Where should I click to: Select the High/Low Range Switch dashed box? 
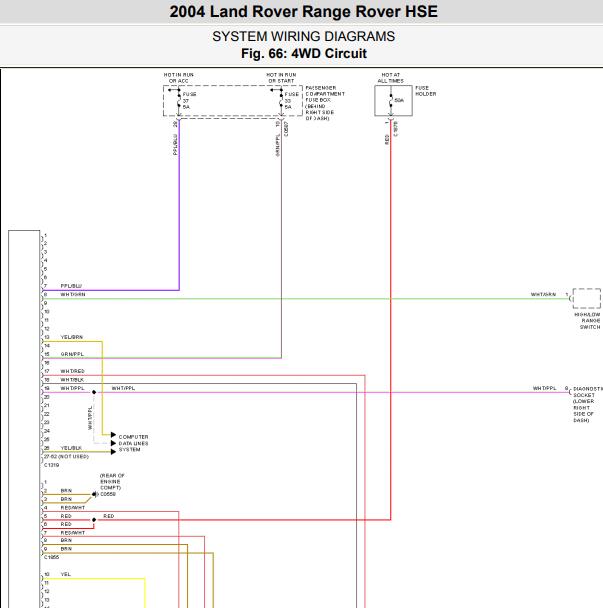pos(587,299)
